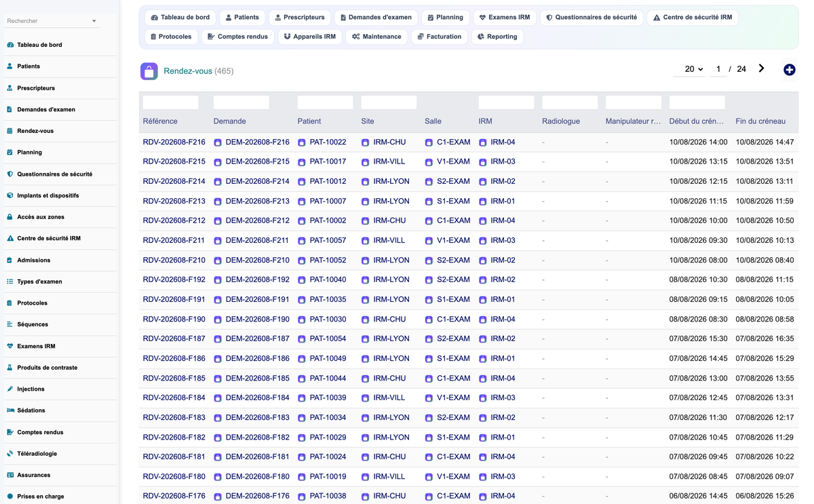
Task: Click the Rendez-vous calendar sidebar icon
Action: (10, 131)
